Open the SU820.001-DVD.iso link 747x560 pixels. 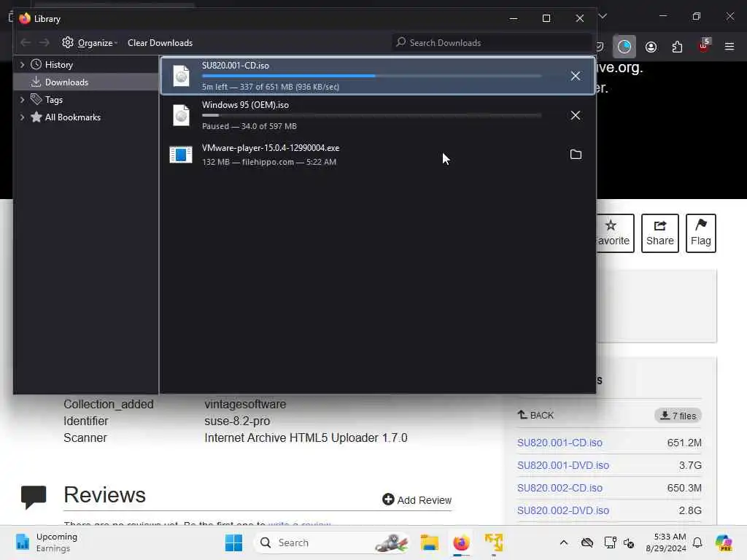[x=562, y=465]
